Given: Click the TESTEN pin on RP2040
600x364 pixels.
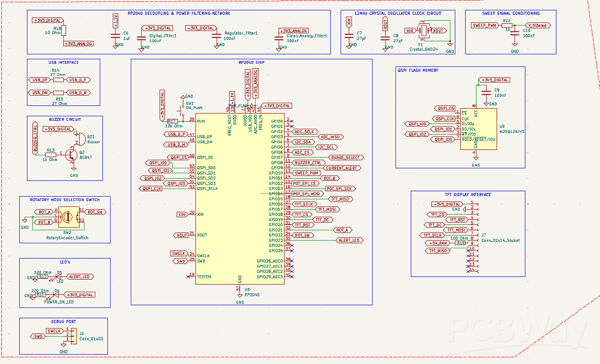Looking at the screenshot, I should tap(204, 276).
